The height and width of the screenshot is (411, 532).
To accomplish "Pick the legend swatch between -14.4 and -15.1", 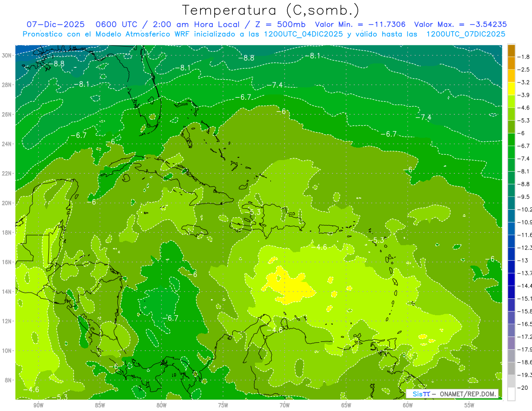I will tap(511, 292).
